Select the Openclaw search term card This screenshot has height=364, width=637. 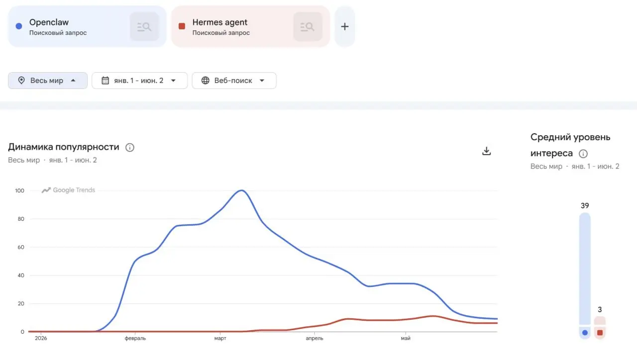coord(87,27)
